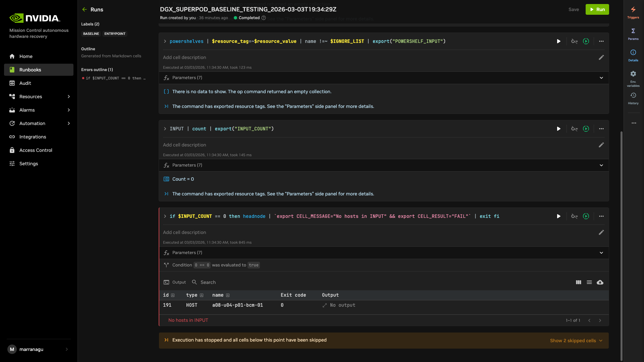Edit description of if $INPUT_COUNT cell
This screenshot has height=362, width=644.
601,232
